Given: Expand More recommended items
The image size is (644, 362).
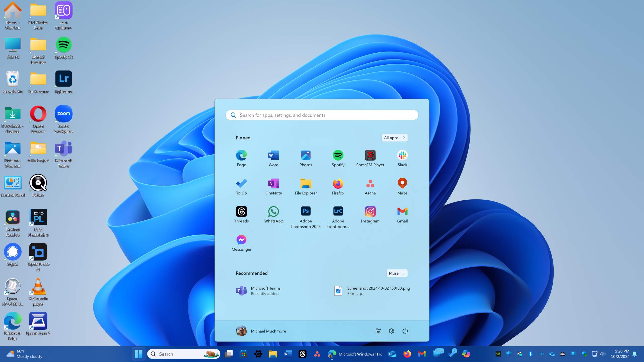Looking at the screenshot, I should (396, 273).
